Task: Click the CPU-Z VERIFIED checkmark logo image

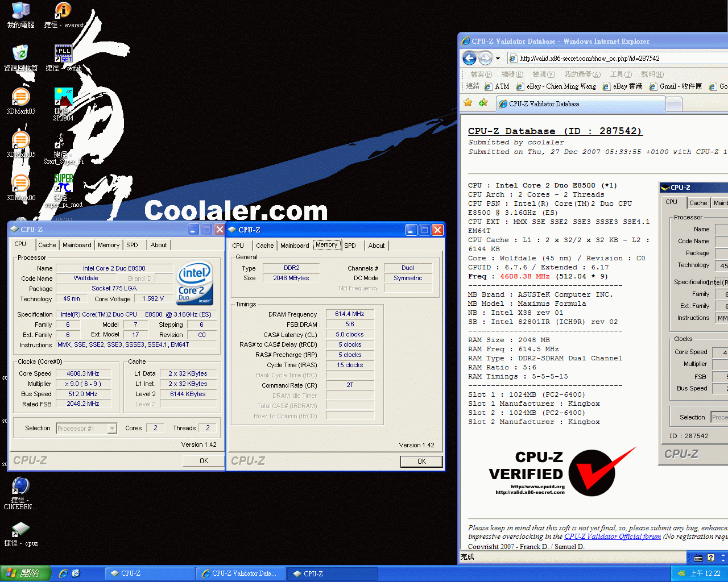Action: click(x=562, y=472)
